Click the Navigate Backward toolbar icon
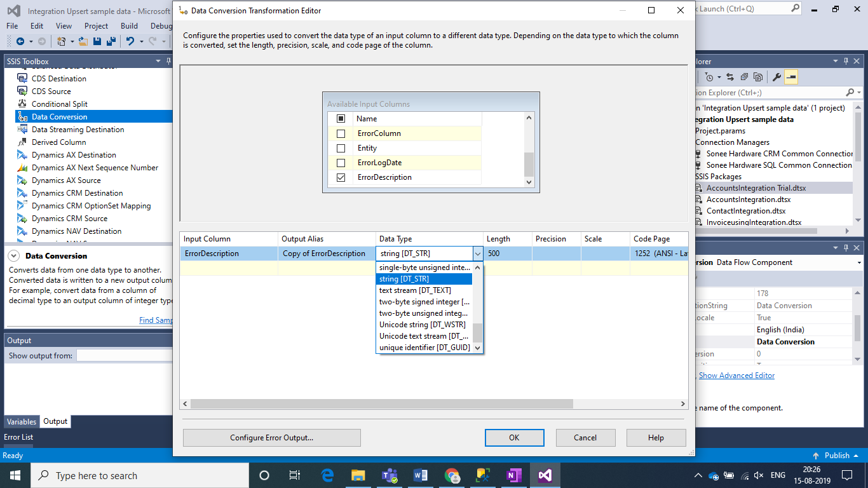Image resolution: width=868 pixels, height=488 pixels. point(20,41)
